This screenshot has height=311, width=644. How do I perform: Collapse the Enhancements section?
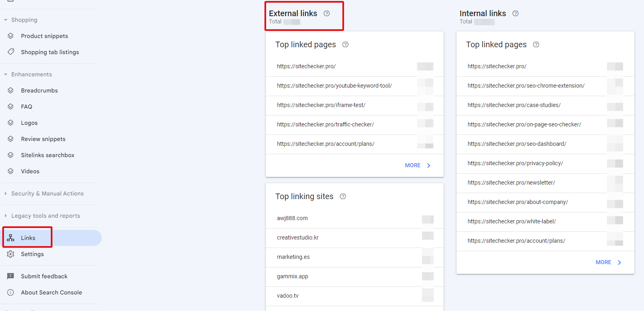click(x=6, y=74)
